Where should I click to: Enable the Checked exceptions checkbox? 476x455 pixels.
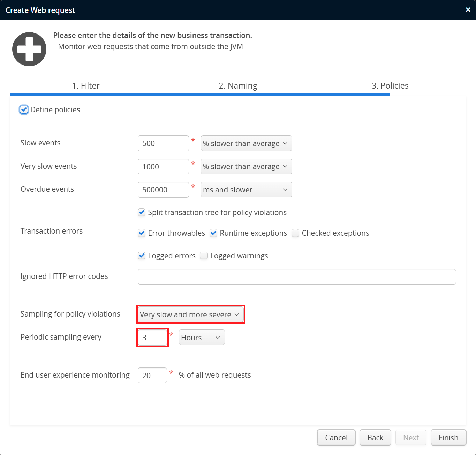click(x=295, y=233)
